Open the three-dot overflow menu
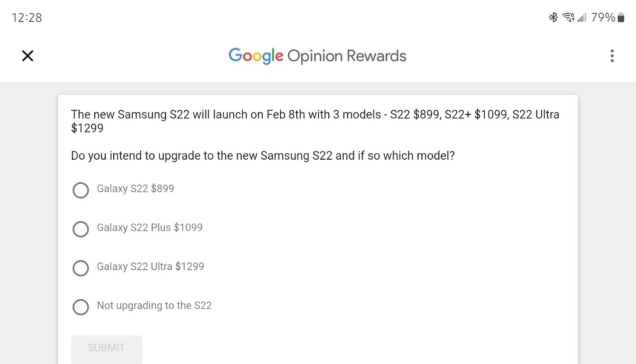This screenshot has height=364, width=636. click(612, 56)
